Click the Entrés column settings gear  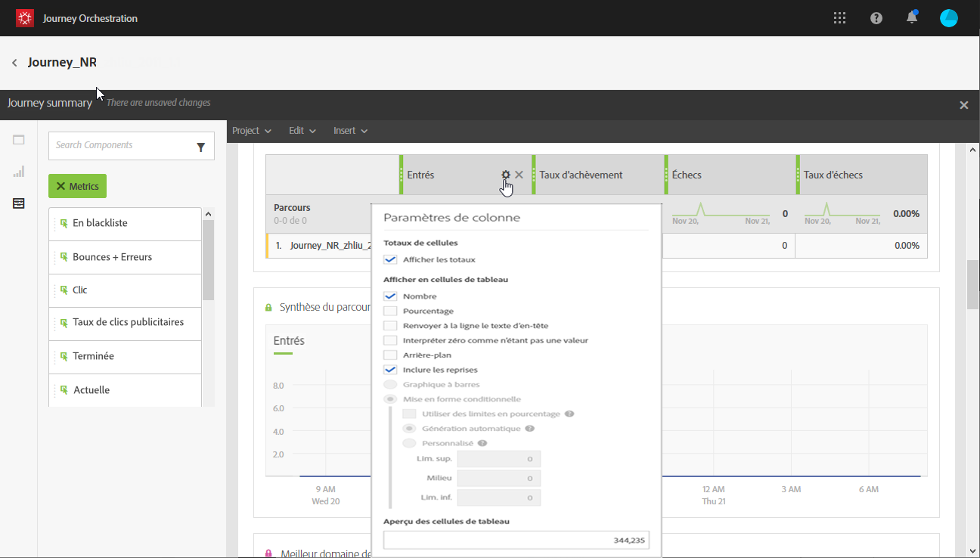click(506, 175)
